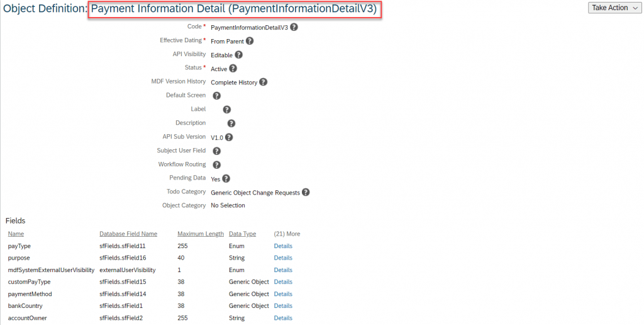Viewport: 644px width, 325px height.
Task: Click database name sfFields.sfField14
Action: point(123,294)
